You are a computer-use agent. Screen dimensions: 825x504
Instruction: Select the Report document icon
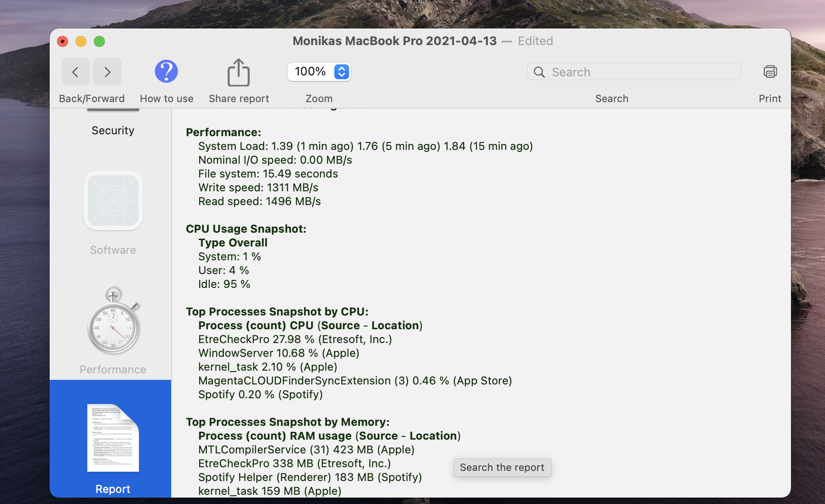point(113,437)
